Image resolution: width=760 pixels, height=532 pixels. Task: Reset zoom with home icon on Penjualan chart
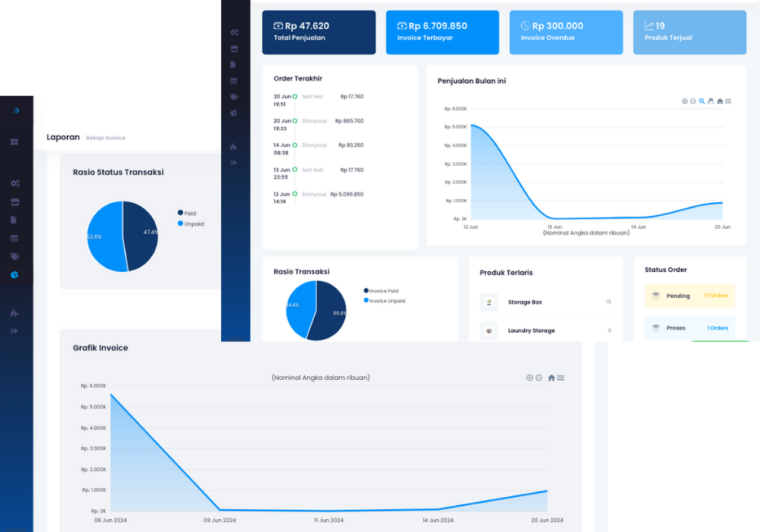click(720, 101)
